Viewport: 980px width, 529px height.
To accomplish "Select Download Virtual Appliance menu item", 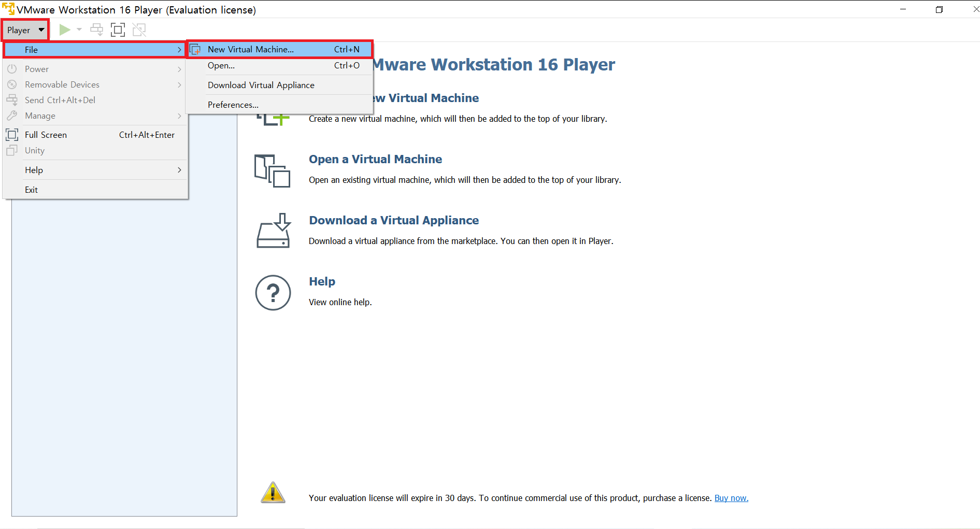I will (280, 85).
